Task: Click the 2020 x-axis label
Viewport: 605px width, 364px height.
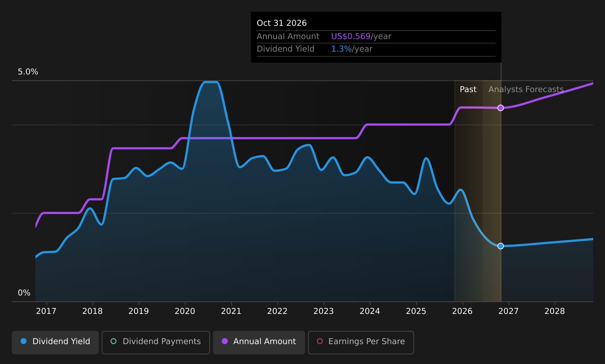Action: (185, 311)
